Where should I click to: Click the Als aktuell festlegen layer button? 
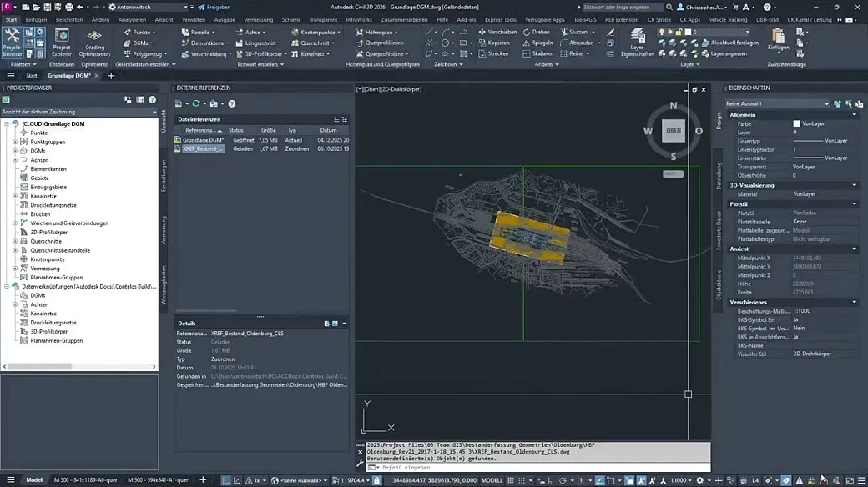point(729,43)
